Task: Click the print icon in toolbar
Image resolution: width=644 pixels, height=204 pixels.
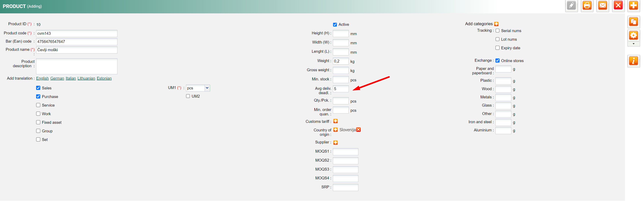Action: pos(587,6)
